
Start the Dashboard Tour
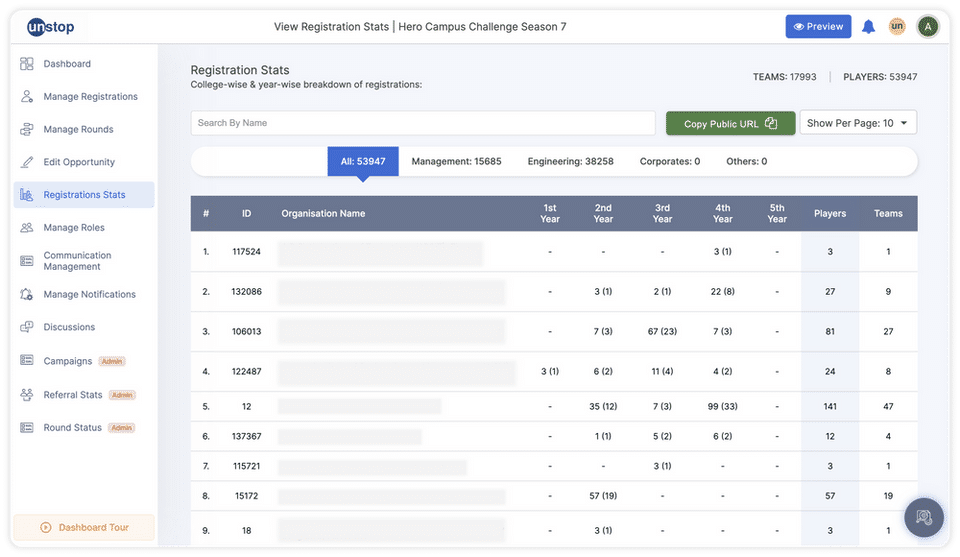[x=84, y=527]
